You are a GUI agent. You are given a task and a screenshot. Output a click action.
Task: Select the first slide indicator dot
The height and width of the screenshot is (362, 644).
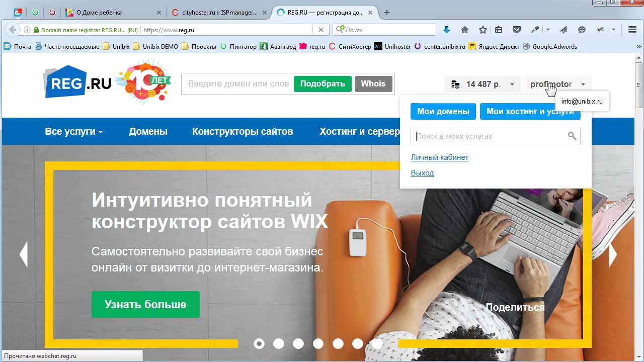point(259,343)
